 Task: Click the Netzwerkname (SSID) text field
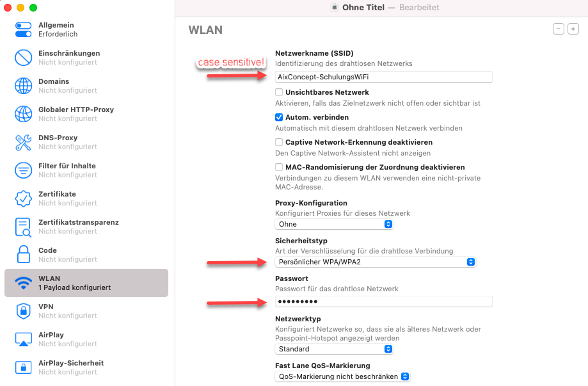click(x=383, y=77)
